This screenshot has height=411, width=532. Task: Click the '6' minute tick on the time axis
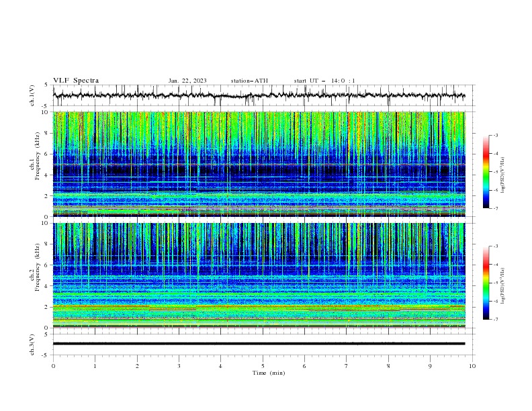[x=304, y=366]
